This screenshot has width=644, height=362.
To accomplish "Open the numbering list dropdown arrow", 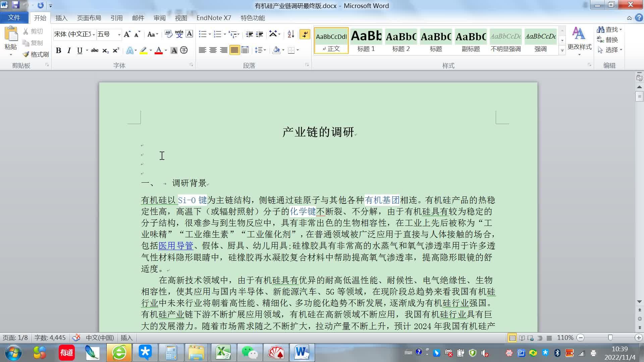I will 224,34.
